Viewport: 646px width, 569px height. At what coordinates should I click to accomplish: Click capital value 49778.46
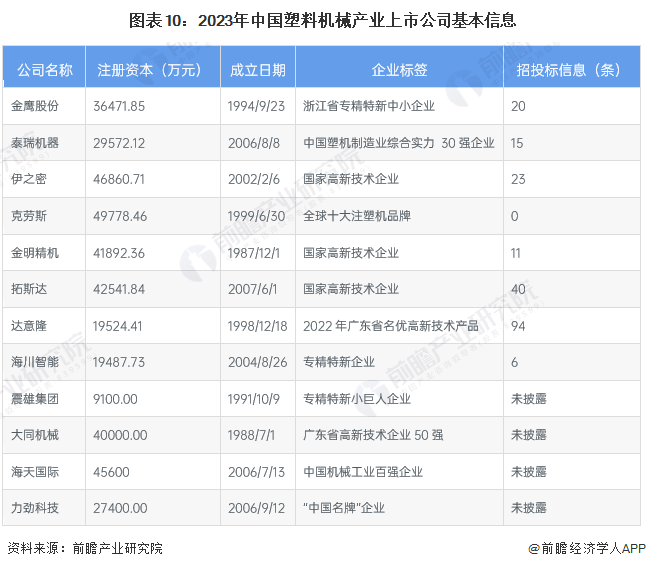pos(120,216)
